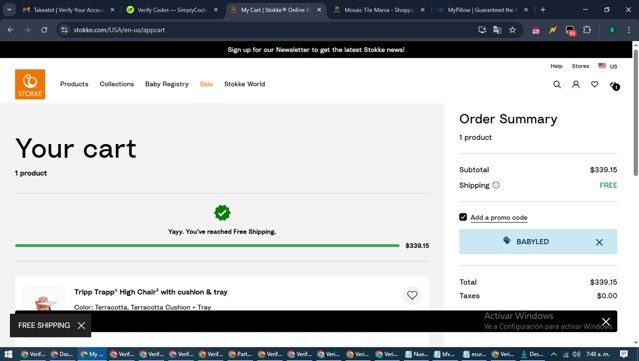Click the Stores link
Screen dimensions: 639x361
(580, 66)
